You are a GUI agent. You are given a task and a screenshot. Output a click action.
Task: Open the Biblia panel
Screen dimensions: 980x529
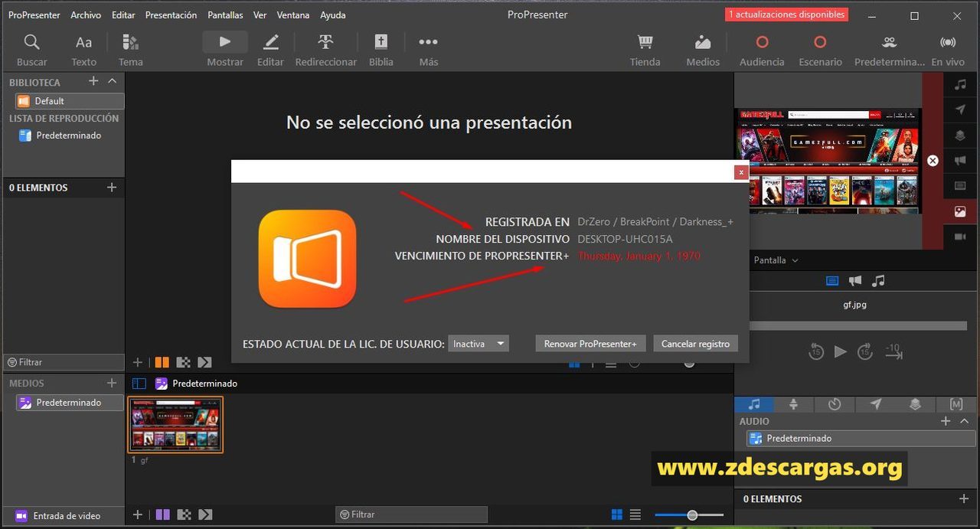pos(381,51)
